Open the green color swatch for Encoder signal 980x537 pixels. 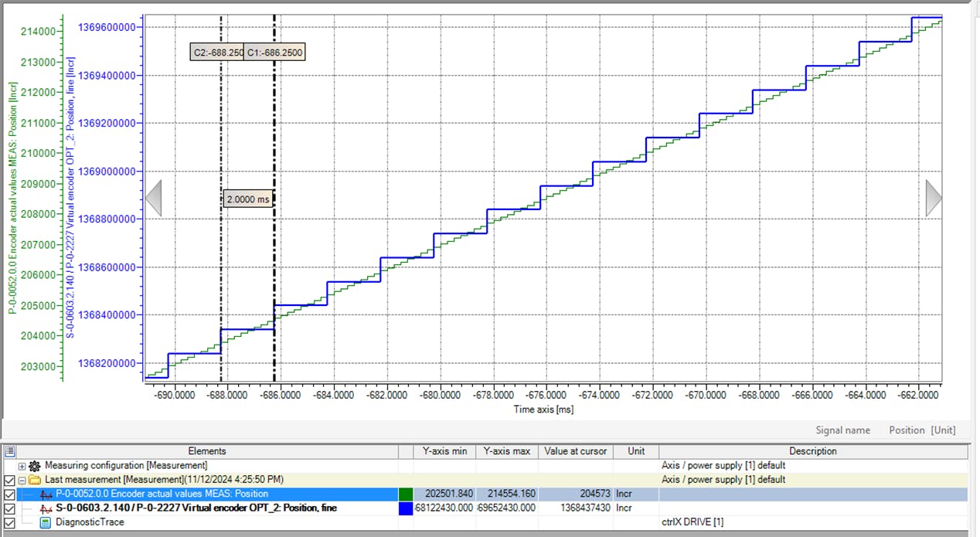406,494
